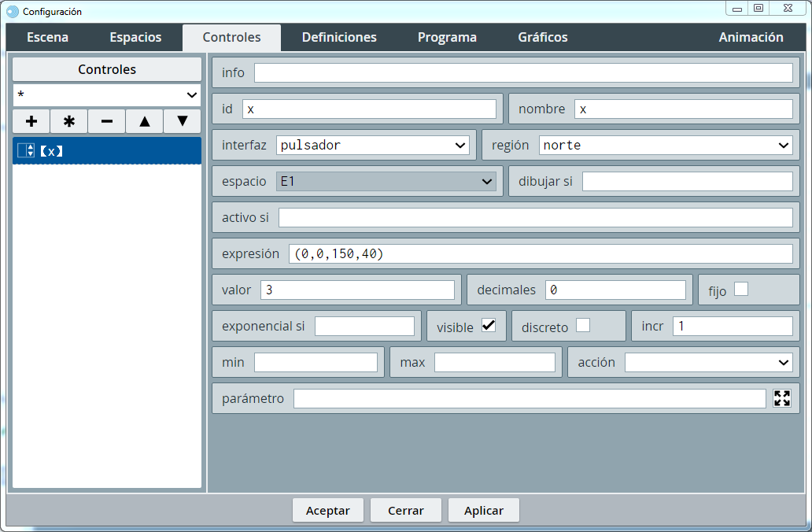812x532 pixels.
Task: Open the controls filter dropdown showing asterisk
Action: click(x=107, y=94)
